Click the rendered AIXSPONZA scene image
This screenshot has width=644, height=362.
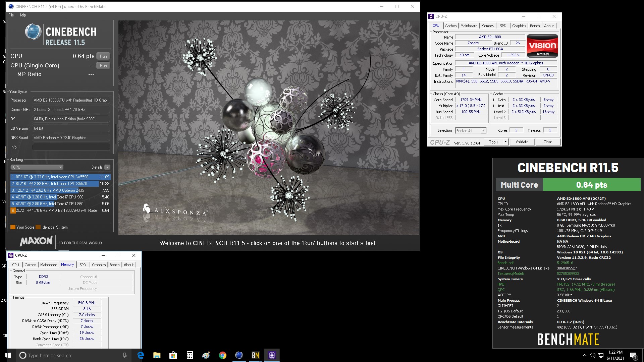point(268,128)
